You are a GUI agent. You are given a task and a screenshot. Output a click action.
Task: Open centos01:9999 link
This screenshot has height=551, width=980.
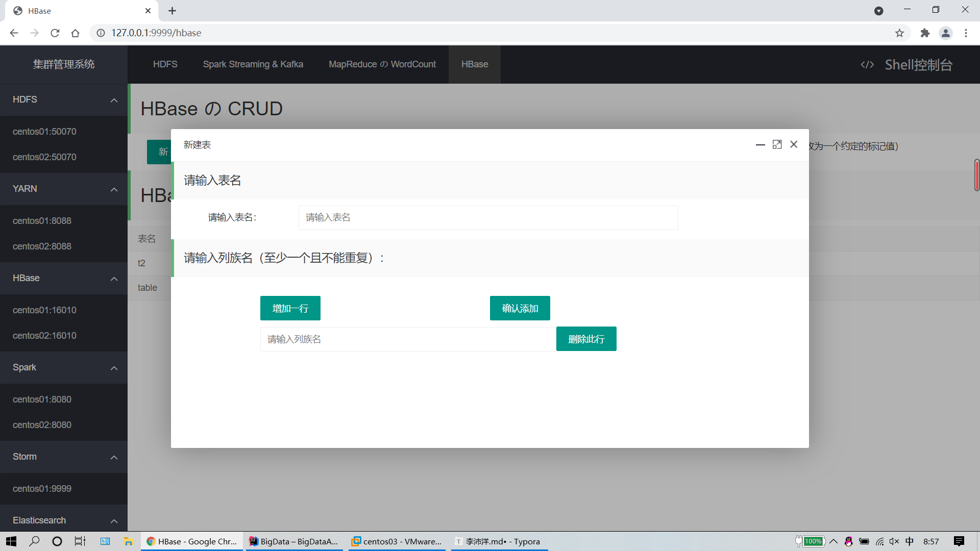coord(42,489)
